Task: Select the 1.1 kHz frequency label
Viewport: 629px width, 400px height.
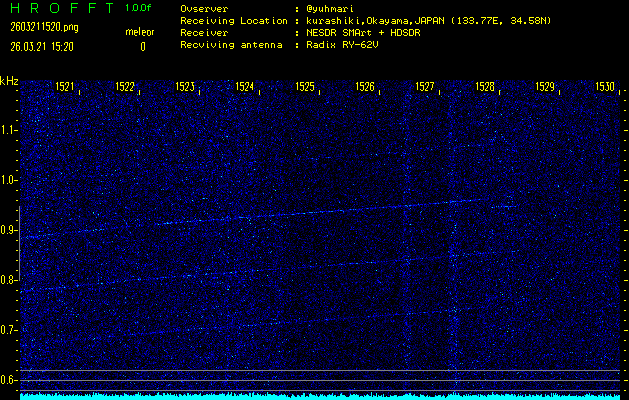Action: [9, 130]
